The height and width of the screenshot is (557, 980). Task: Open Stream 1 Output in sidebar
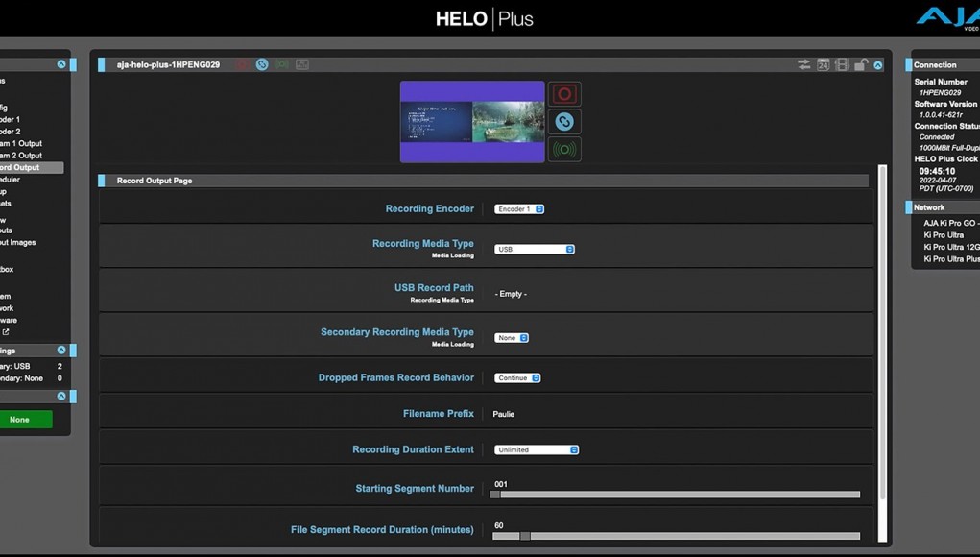click(21, 143)
